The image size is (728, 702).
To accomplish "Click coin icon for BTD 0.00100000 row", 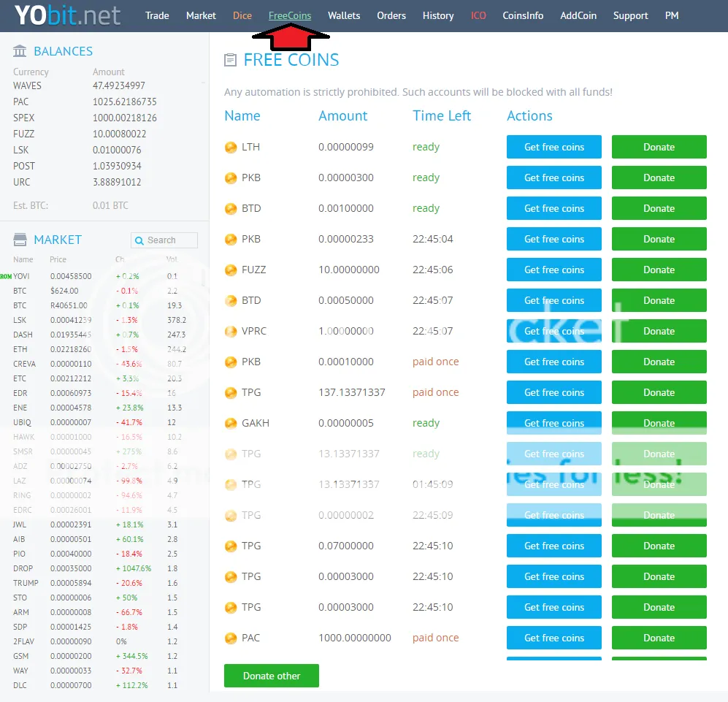I will click(x=231, y=209).
